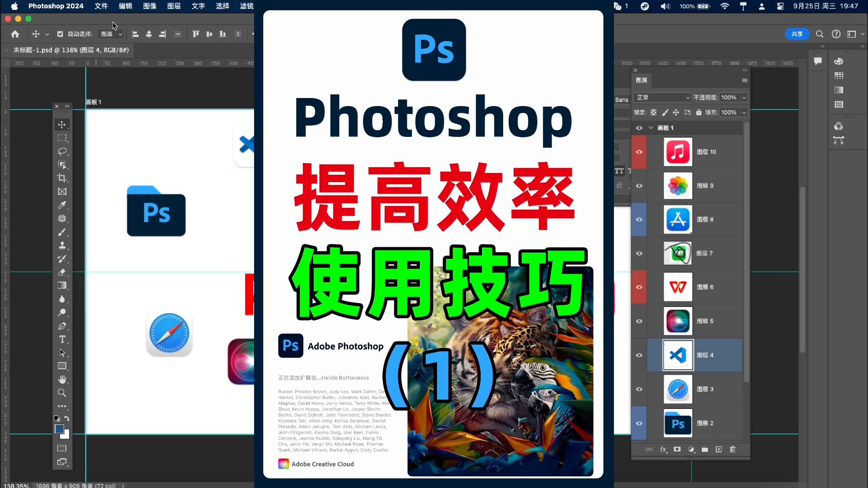Viewport: 868px width, 488px height.
Task: Open the 图层 menu in menu bar
Action: pos(174,6)
